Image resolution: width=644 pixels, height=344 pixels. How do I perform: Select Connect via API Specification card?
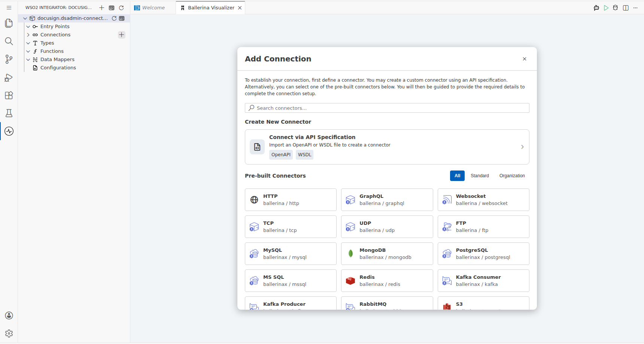(x=387, y=147)
